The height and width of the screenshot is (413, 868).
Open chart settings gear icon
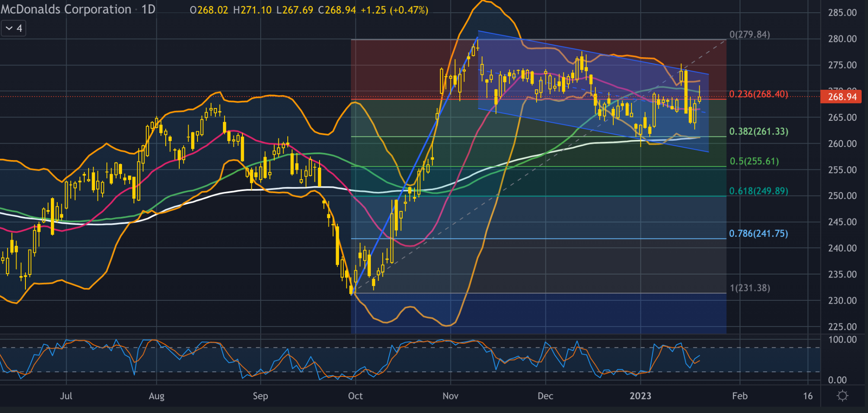point(843,396)
